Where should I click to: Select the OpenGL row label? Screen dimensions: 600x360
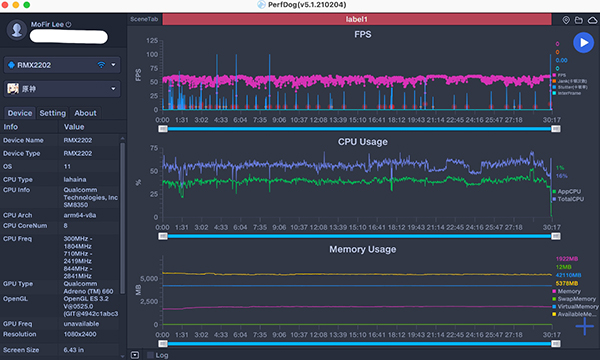pos(15,299)
